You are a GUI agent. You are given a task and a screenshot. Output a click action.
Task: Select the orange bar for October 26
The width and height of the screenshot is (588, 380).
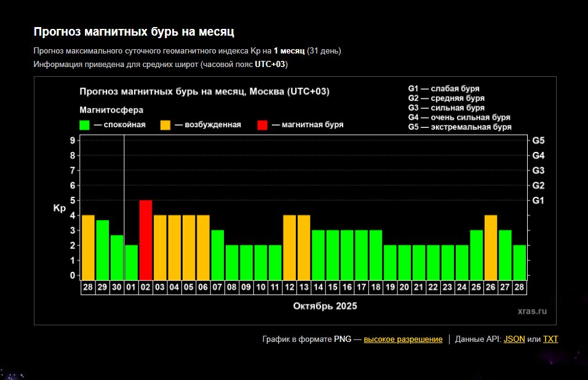point(491,248)
